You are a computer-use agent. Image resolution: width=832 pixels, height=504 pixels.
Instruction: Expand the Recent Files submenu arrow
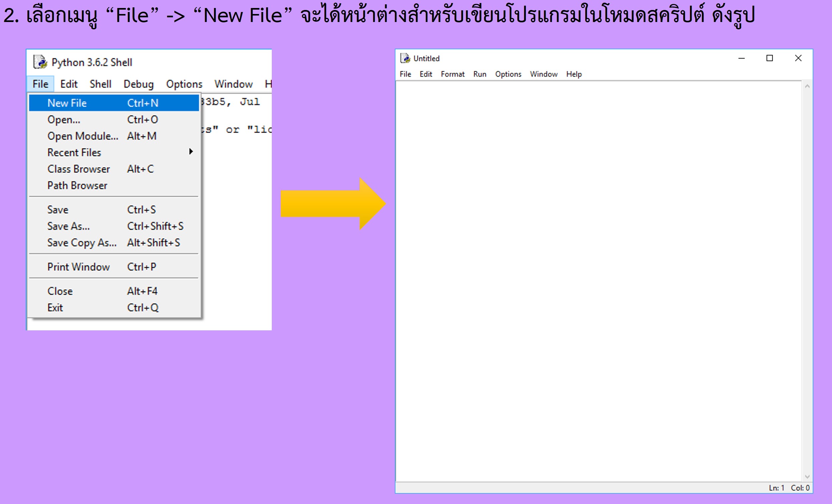coord(191,152)
